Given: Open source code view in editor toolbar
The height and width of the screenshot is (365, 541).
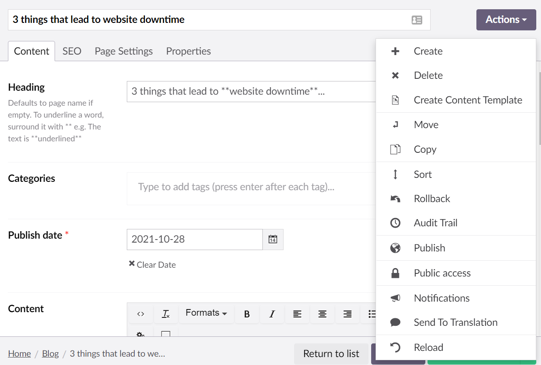Looking at the screenshot, I should tap(140, 314).
